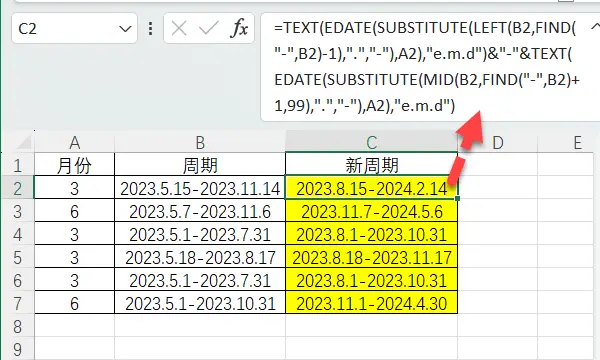Select column C header
Screen dimensions: 600x360
click(372, 142)
